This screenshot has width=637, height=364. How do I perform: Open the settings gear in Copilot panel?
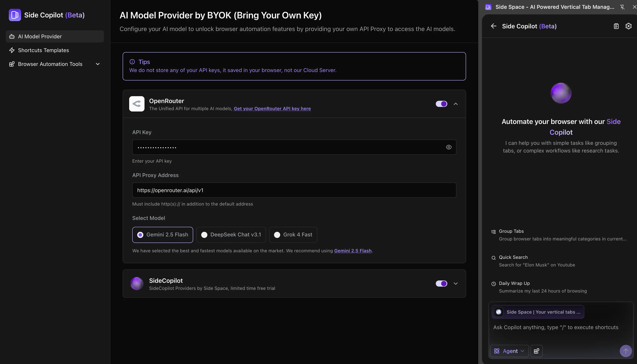628,26
